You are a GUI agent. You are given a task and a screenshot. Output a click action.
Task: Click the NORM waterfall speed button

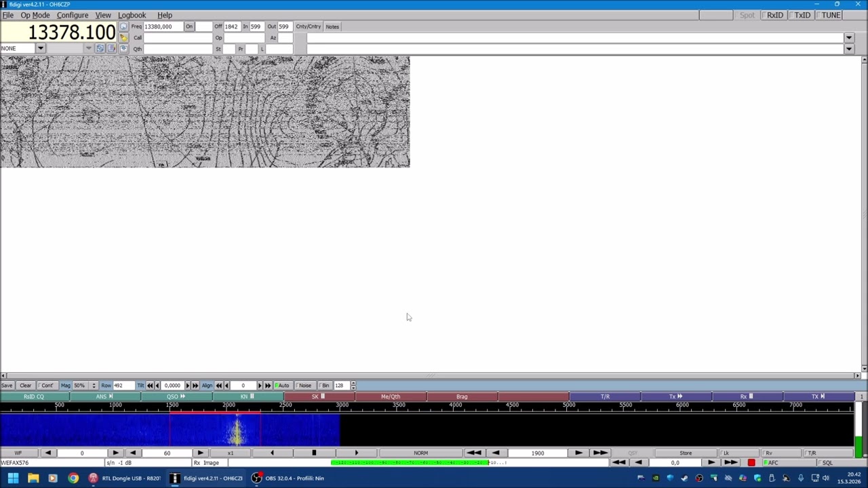point(420,453)
